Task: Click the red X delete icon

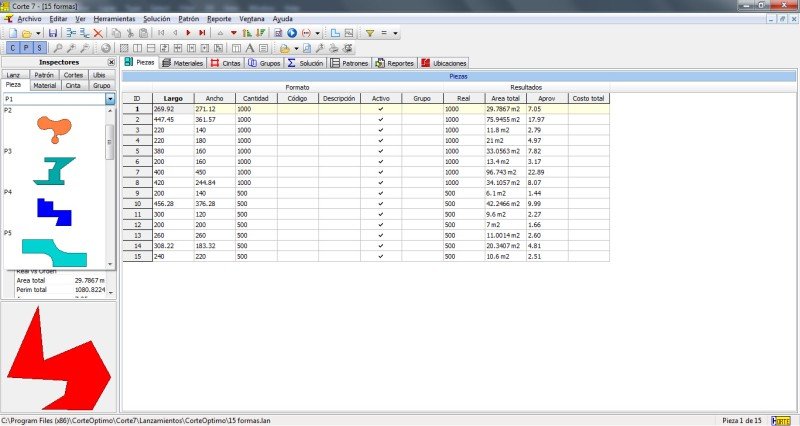Action: [x=98, y=33]
